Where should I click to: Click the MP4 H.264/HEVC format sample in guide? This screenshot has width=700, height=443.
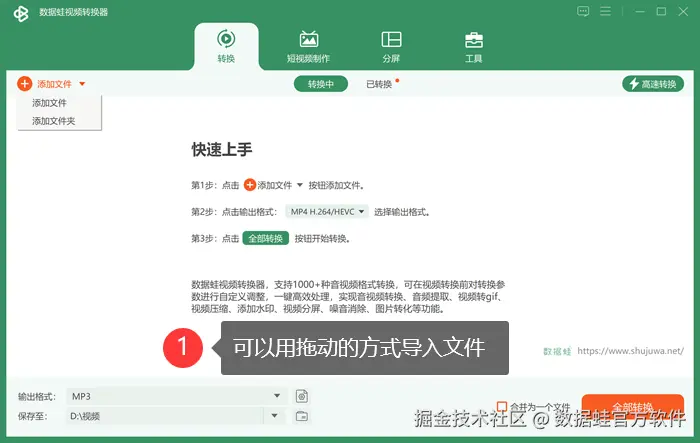(327, 212)
